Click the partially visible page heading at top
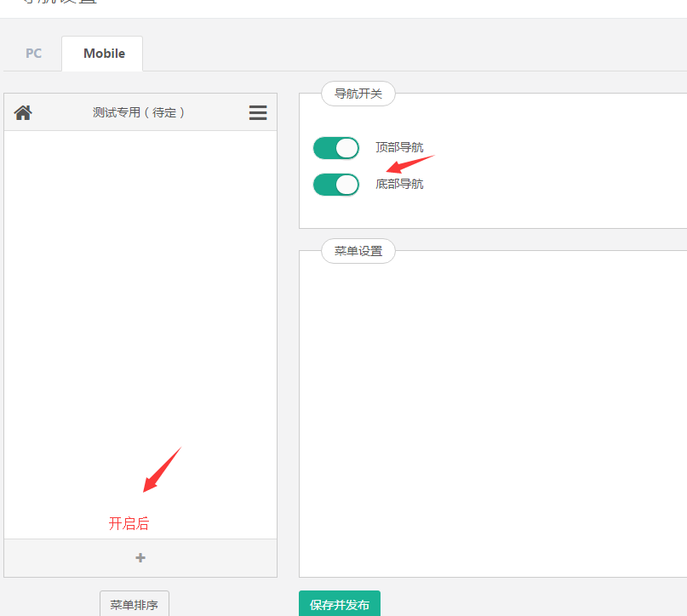 click(x=60, y=3)
